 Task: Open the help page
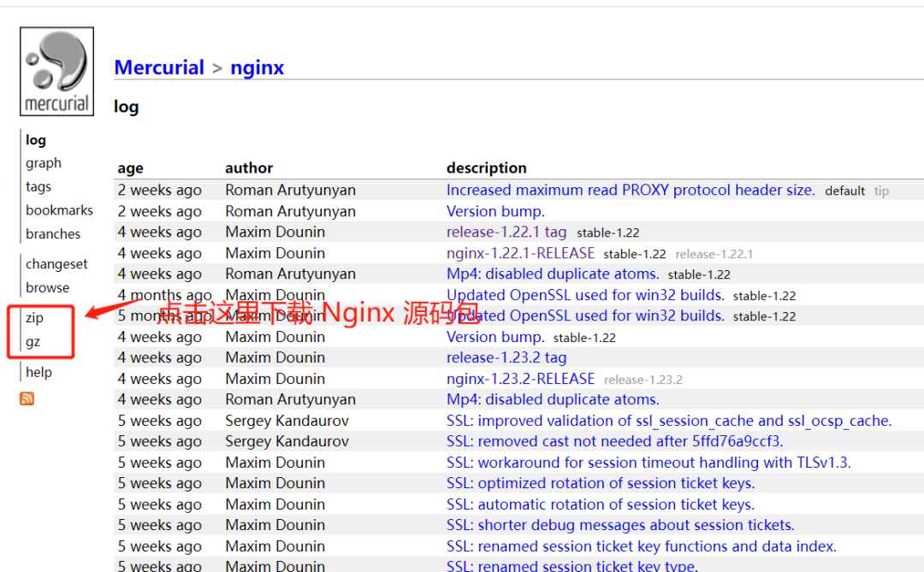(x=38, y=371)
